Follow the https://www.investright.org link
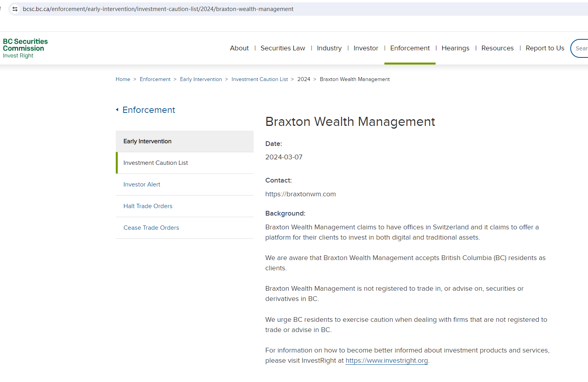The width and height of the screenshot is (588, 382). pos(387,360)
